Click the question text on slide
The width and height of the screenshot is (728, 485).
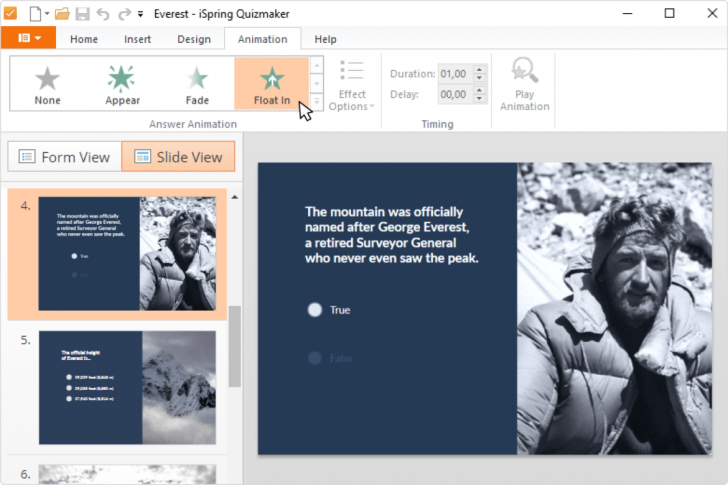click(391, 235)
